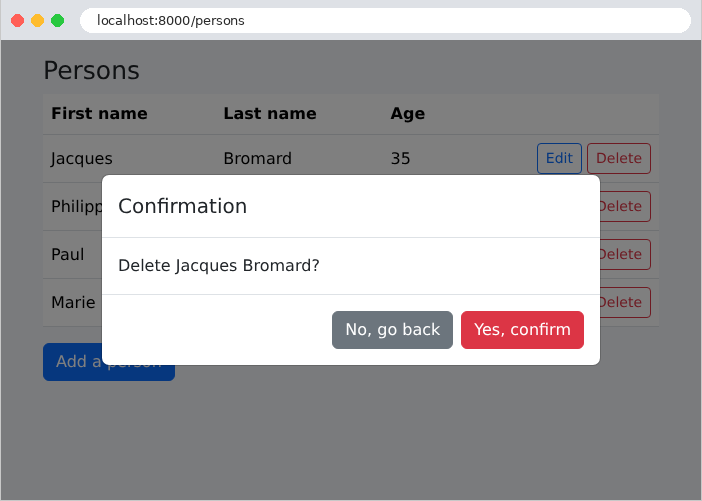702x501 pixels.
Task: Click Delete button in Philippe row
Action: coord(625,206)
